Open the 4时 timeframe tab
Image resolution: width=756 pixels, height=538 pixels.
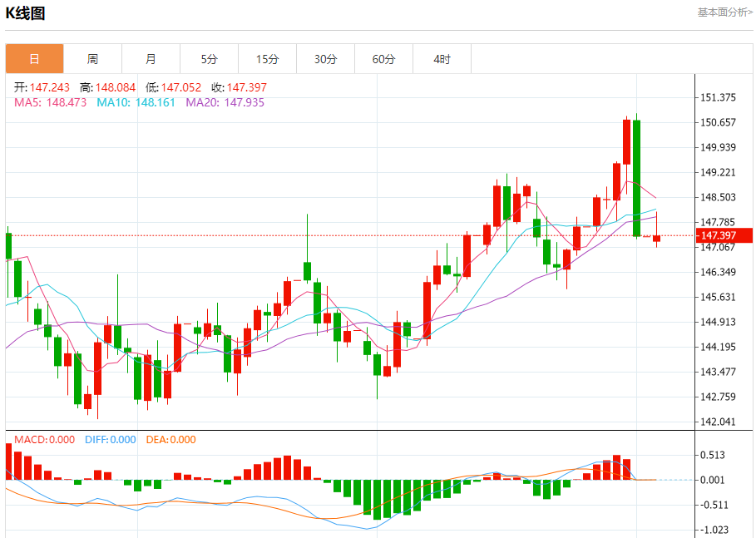click(x=442, y=59)
